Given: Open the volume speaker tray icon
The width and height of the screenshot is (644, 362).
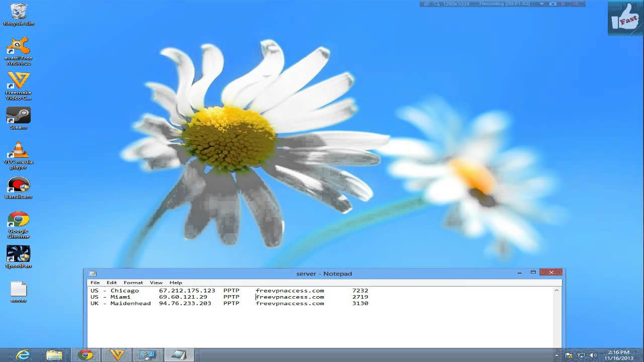Looking at the screenshot, I should point(592,355).
